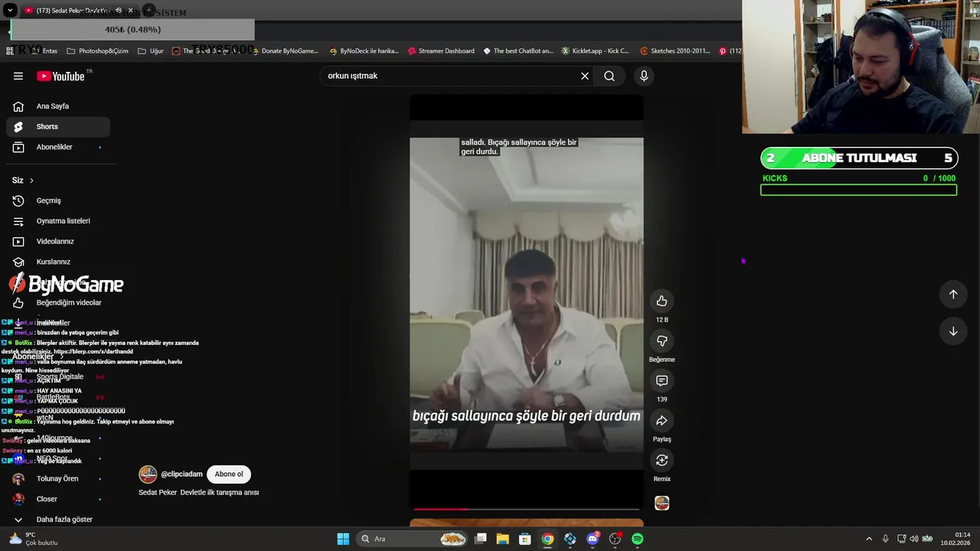
Task: Go to next Short with down arrow
Action: [953, 331]
